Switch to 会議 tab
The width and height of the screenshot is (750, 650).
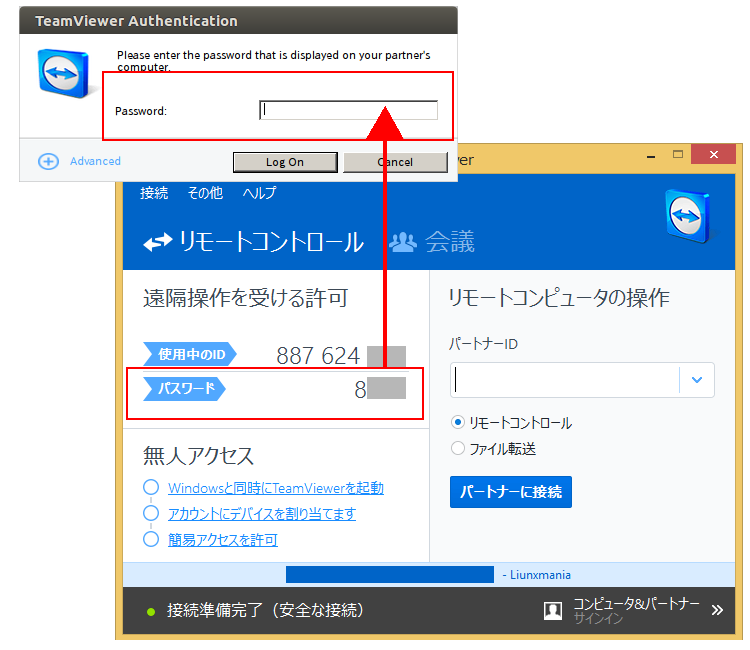[x=450, y=242]
